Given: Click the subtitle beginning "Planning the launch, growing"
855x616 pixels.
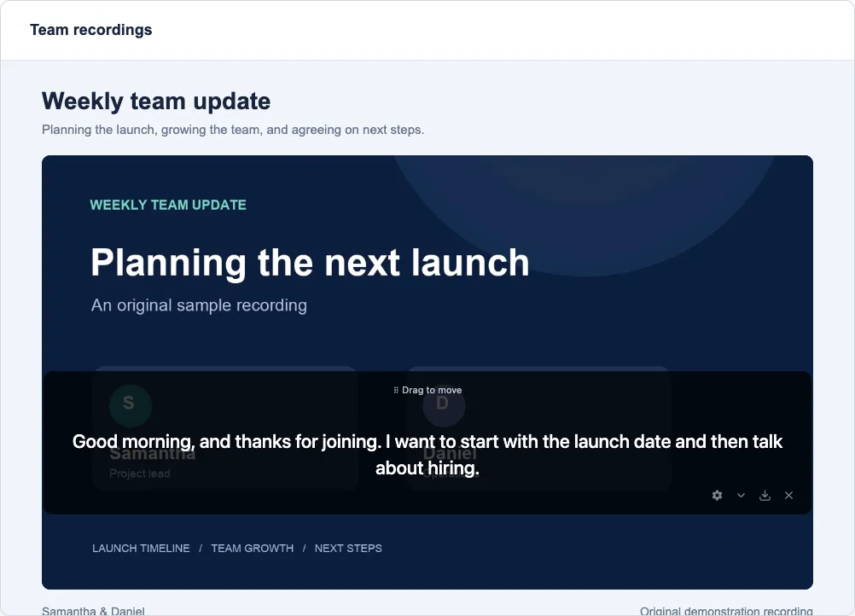Looking at the screenshot, I should pos(233,130).
